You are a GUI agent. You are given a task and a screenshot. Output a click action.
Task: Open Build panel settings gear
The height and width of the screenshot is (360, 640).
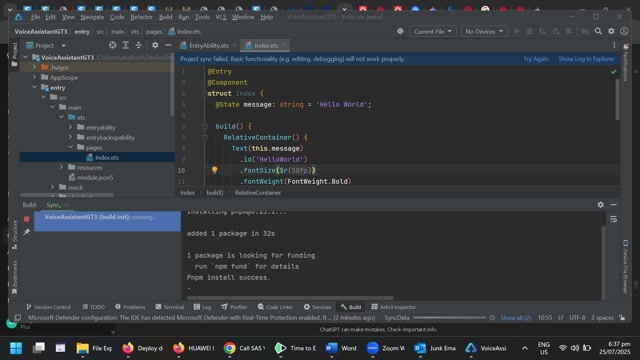pyautogui.click(x=600, y=204)
